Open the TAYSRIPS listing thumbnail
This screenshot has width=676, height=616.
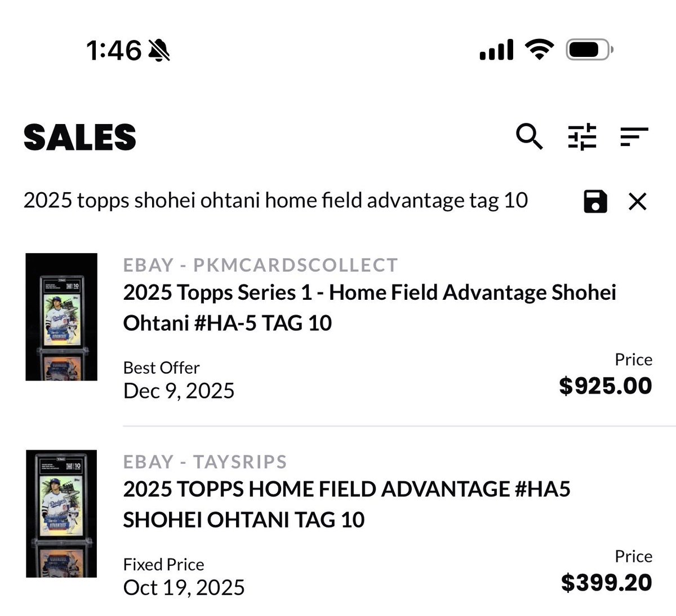(x=61, y=513)
